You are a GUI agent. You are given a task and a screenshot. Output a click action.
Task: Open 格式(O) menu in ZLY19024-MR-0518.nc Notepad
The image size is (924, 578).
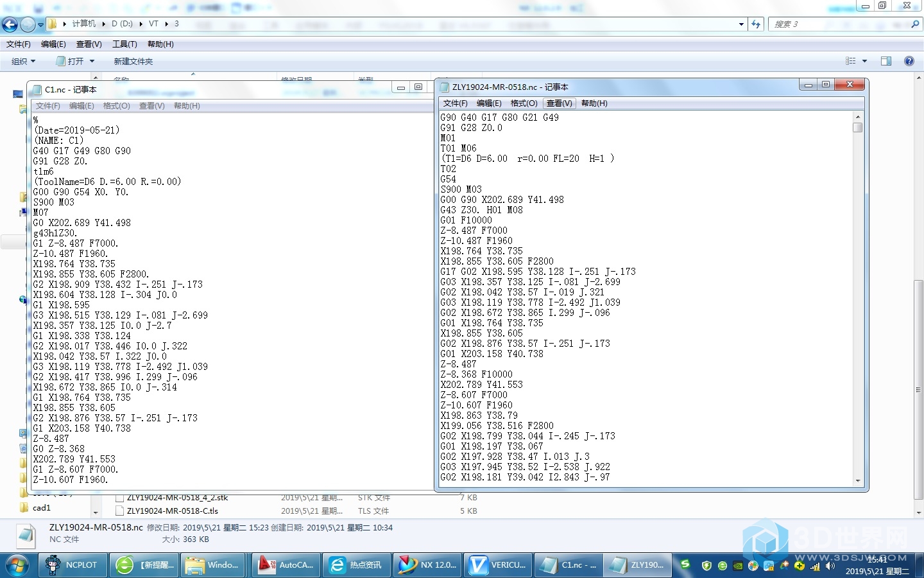524,103
